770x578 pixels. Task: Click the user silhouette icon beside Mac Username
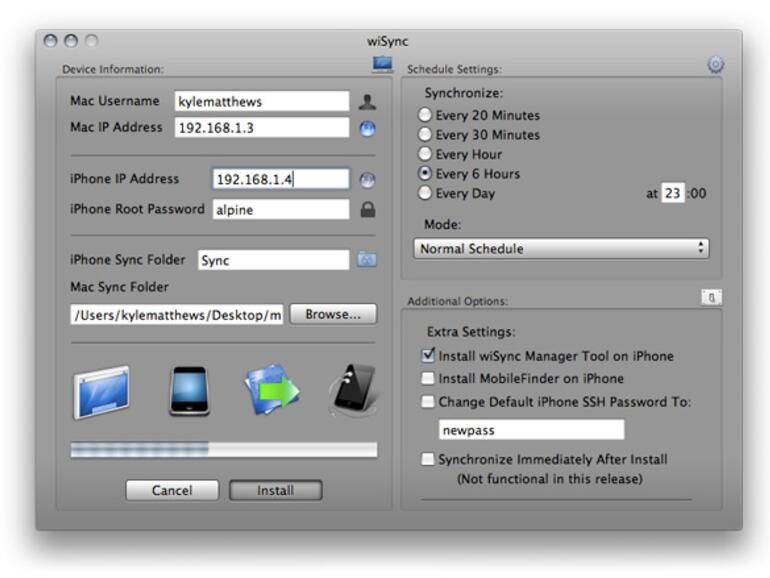[x=367, y=102]
